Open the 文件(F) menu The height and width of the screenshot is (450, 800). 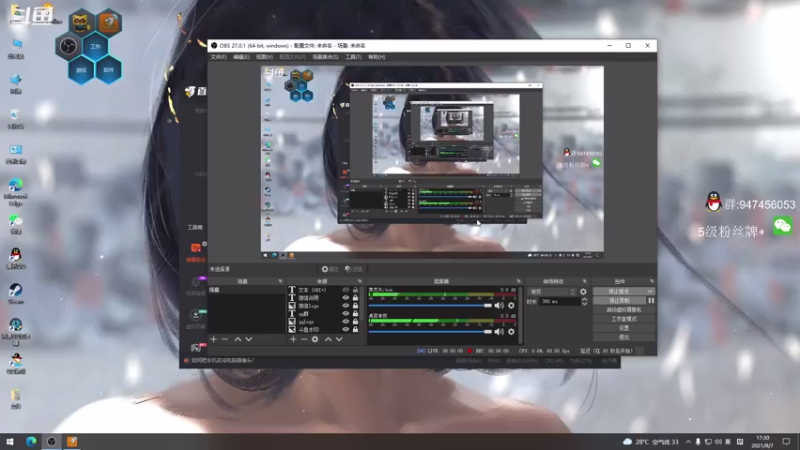218,57
